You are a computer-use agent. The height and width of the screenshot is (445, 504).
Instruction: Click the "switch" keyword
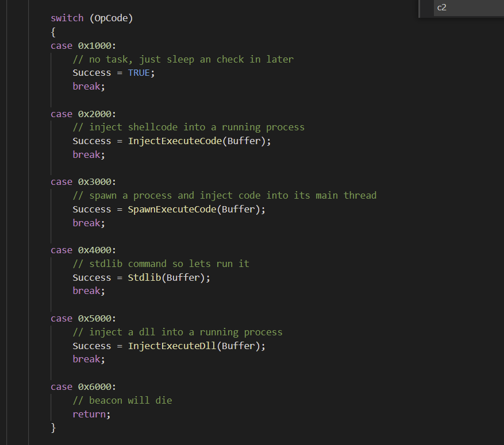pos(67,18)
